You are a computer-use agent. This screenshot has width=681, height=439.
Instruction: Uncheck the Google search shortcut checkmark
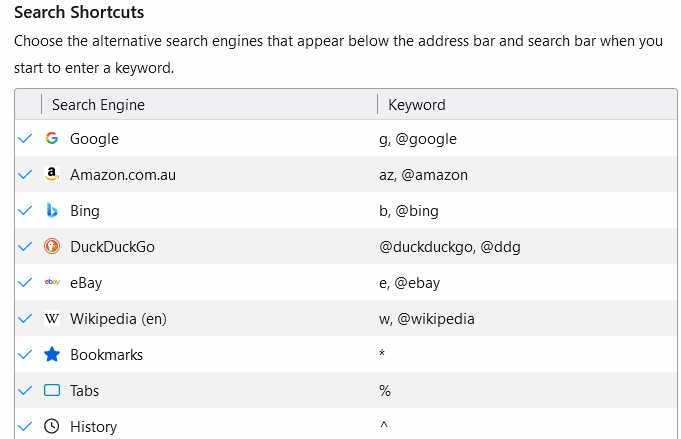(26, 138)
